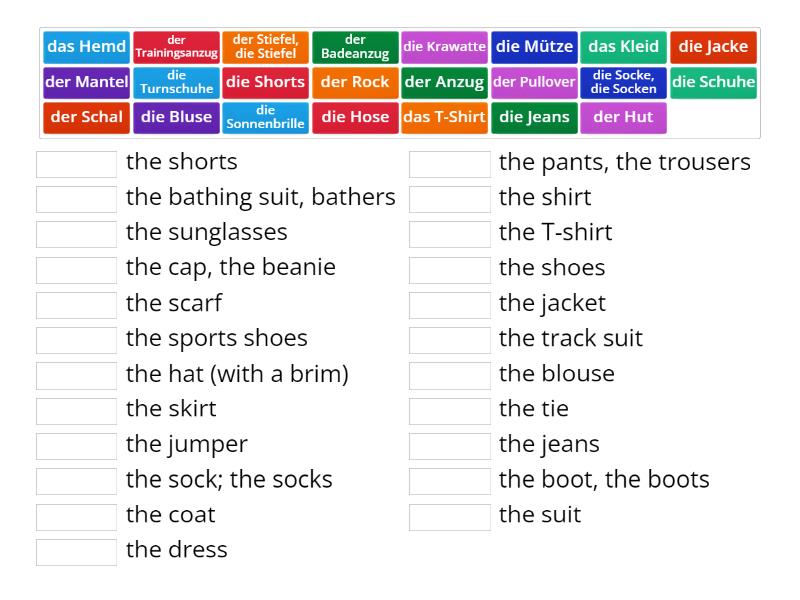Pick the 'die Krawatte' purple tile
The width and height of the screenshot is (800, 600).
coord(444,47)
